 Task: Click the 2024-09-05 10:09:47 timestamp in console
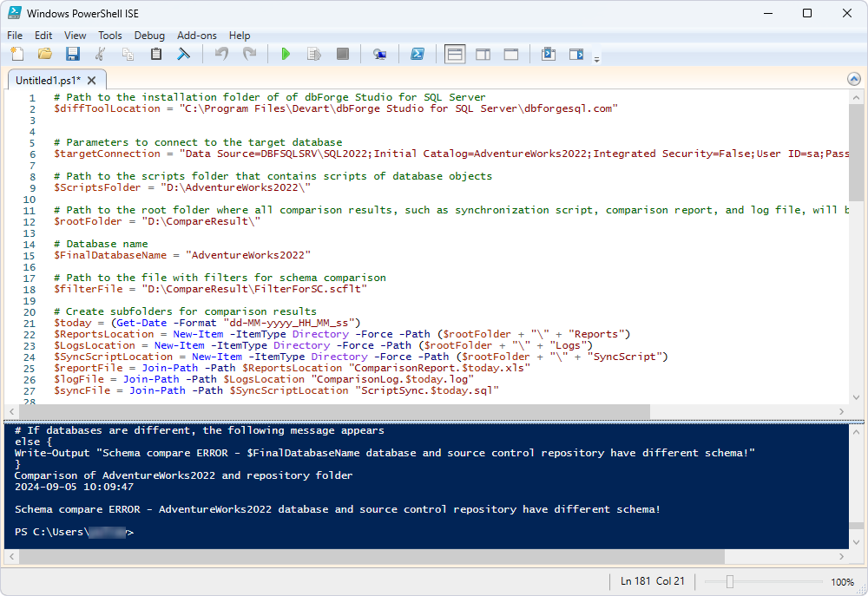pos(74,487)
